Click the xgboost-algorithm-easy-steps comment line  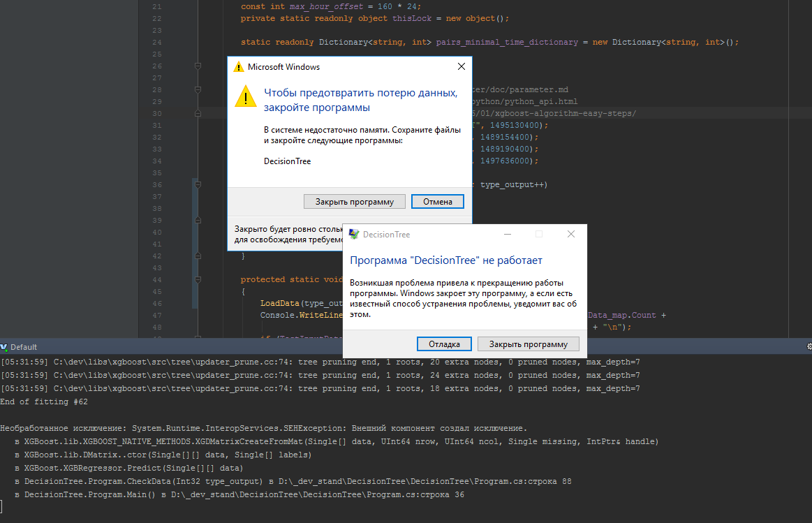(554, 113)
